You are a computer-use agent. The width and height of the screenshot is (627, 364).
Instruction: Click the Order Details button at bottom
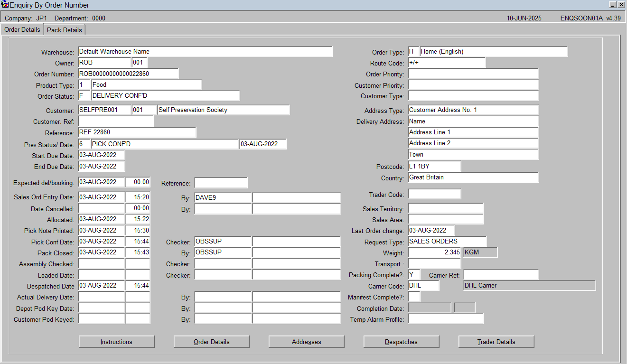pos(211,342)
